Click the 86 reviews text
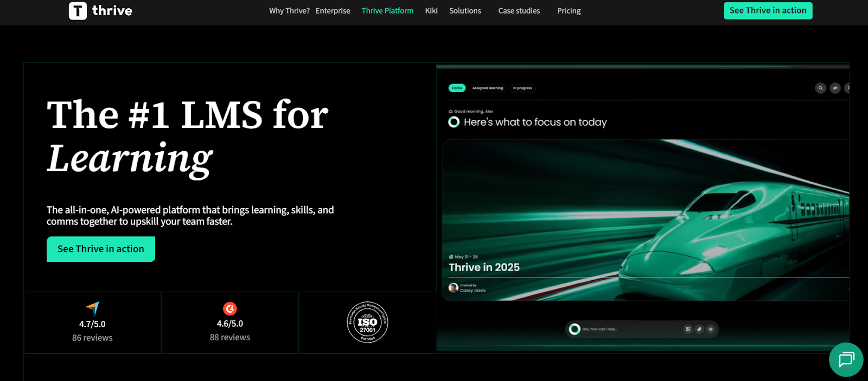 click(x=92, y=338)
